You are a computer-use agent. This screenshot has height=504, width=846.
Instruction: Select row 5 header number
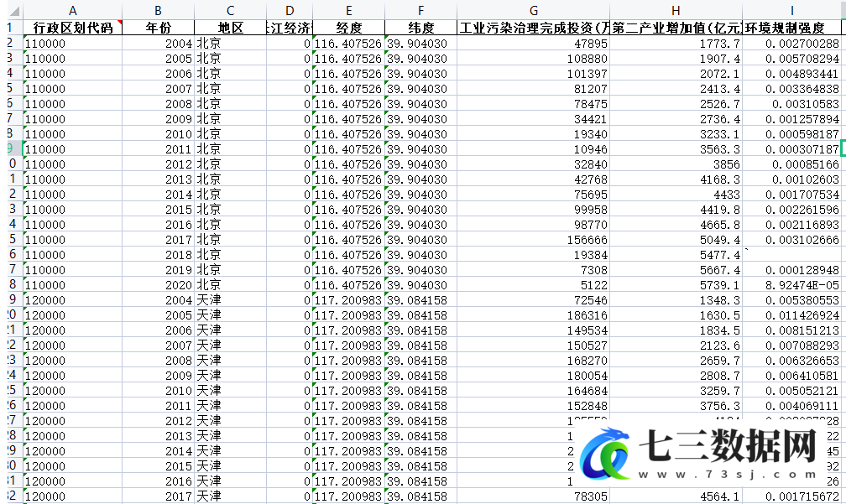(14, 88)
